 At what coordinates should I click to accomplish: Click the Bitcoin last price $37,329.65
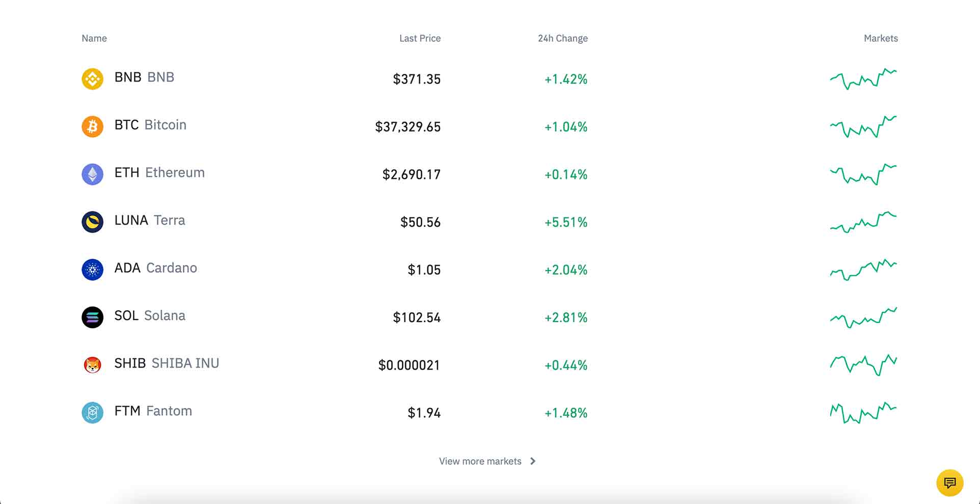pos(407,127)
